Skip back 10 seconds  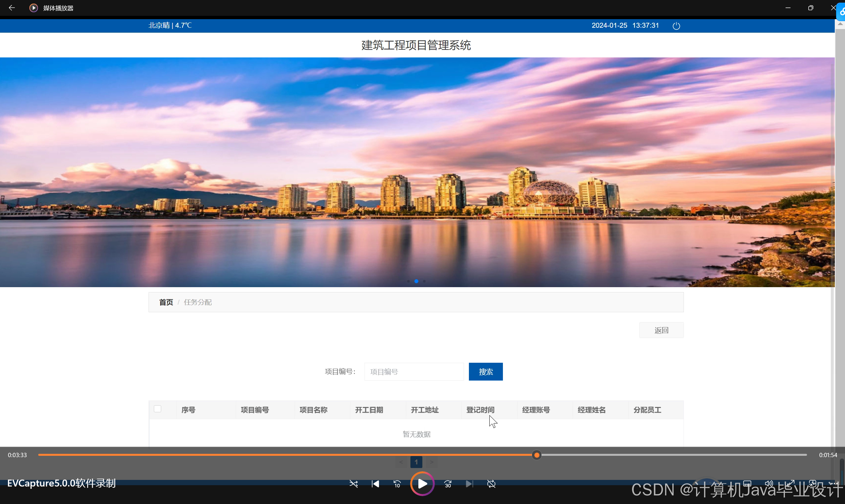click(x=397, y=484)
